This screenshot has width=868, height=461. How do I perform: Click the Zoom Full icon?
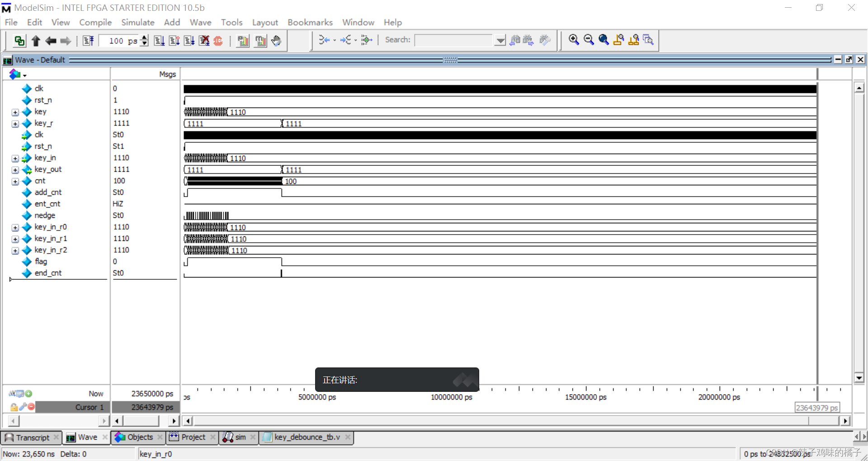coord(604,40)
